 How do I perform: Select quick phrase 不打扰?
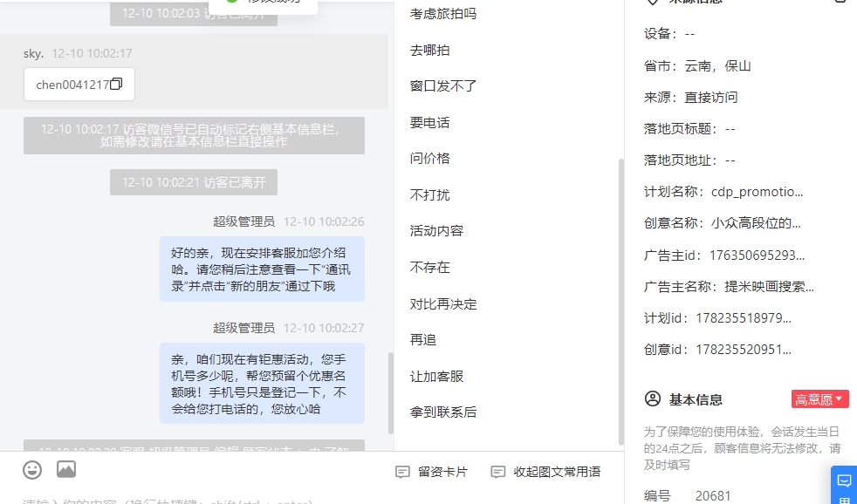point(429,195)
